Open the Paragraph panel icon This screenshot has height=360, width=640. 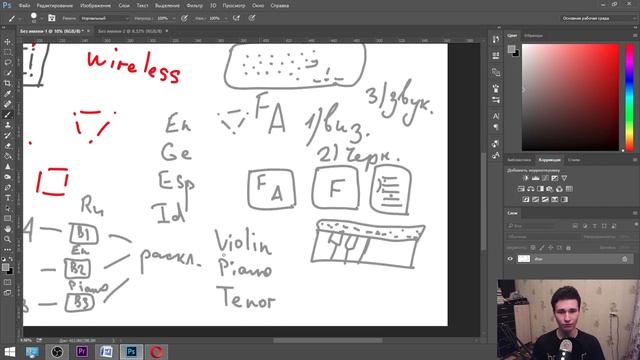[x=496, y=127]
